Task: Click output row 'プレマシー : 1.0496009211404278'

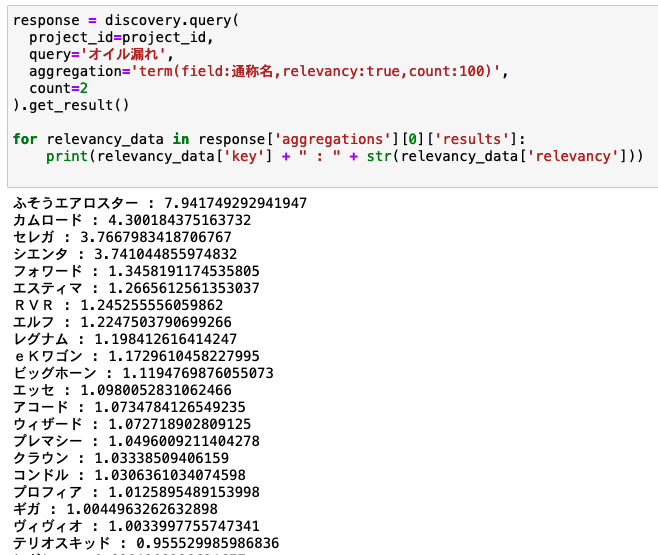Action: click(136, 441)
